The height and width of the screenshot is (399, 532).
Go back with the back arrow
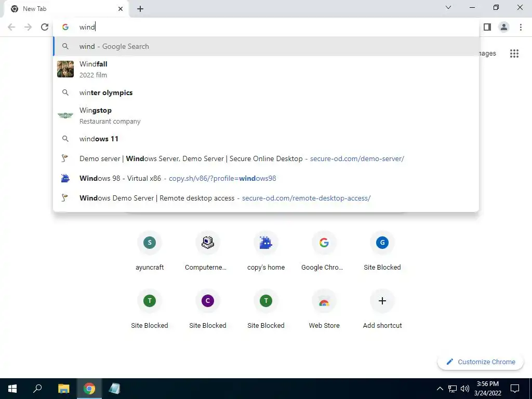coord(11,27)
